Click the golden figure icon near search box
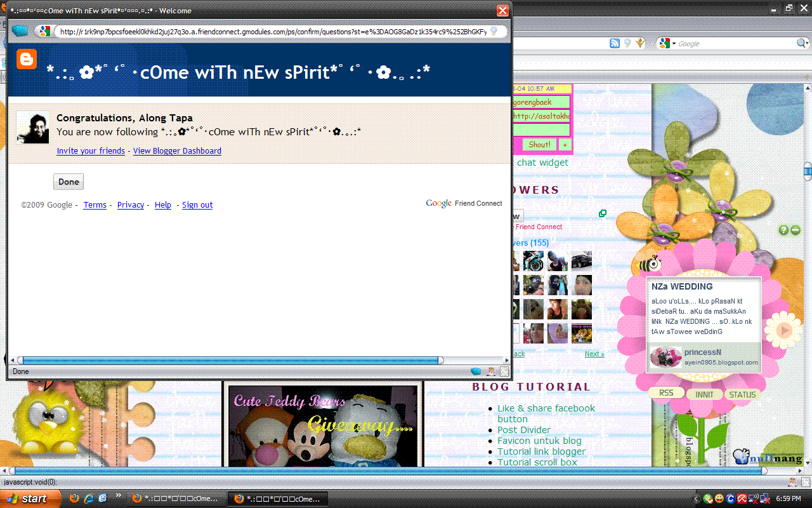This screenshot has width=812, height=508. (x=641, y=43)
